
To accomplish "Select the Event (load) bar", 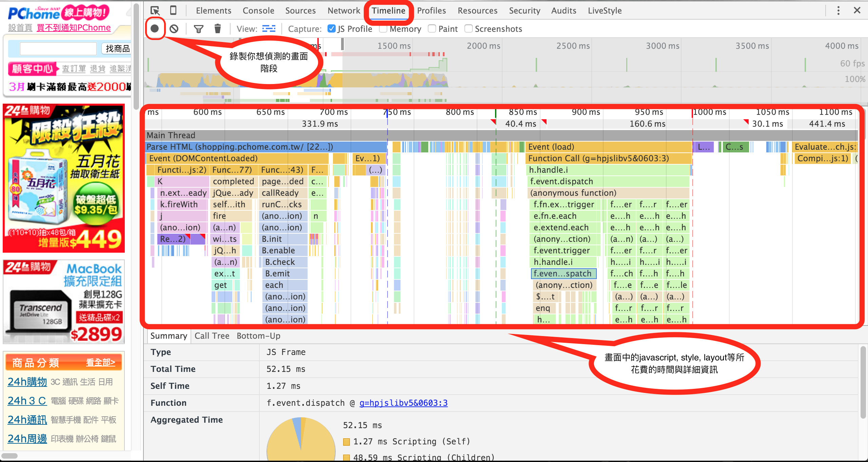I will tap(609, 147).
